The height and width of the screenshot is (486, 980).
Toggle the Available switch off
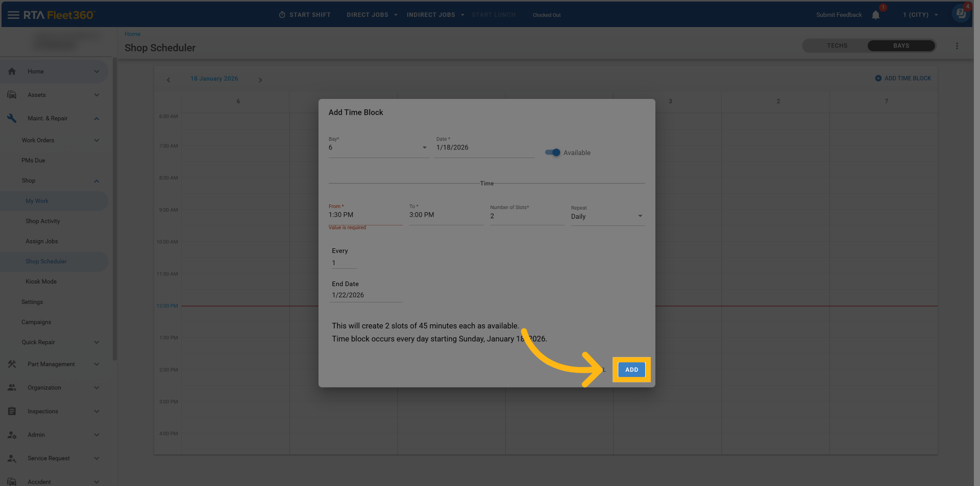click(x=552, y=152)
